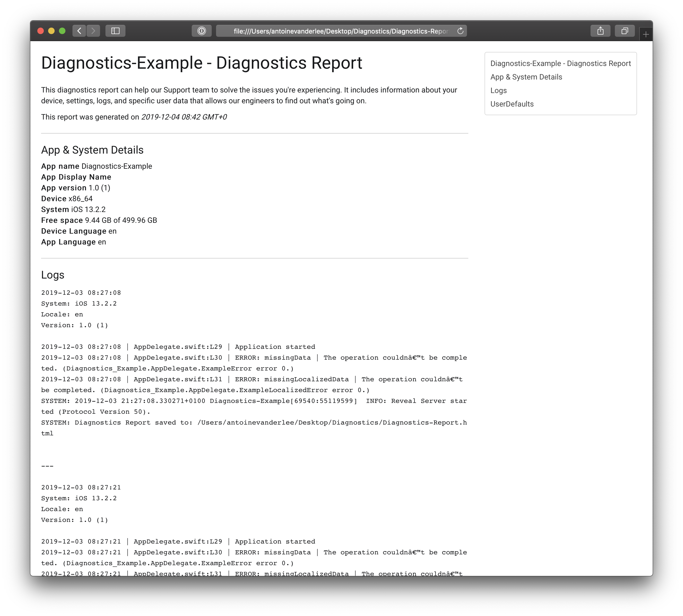Toggle the Safari sidebar button
This screenshot has width=683, height=616.
point(115,31)
